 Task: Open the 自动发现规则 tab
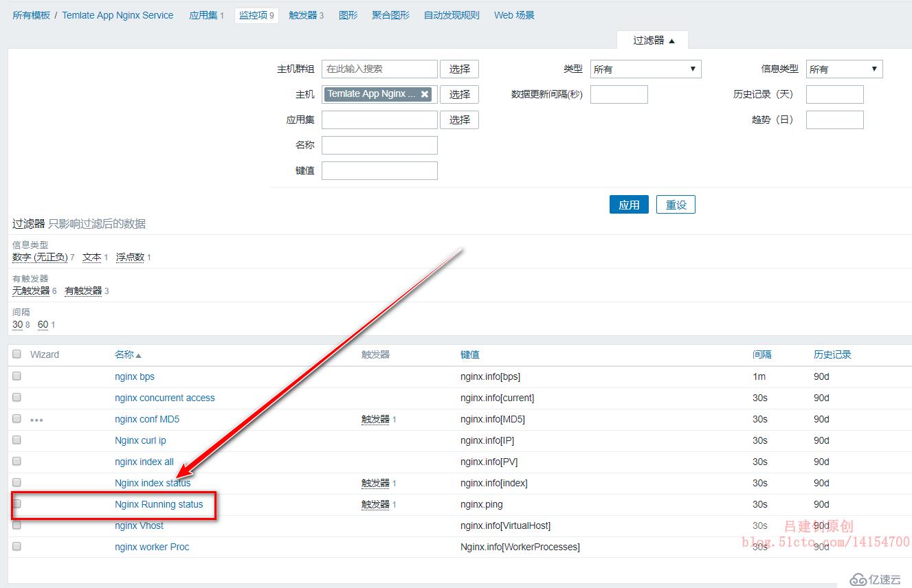[x=452, y=15]
